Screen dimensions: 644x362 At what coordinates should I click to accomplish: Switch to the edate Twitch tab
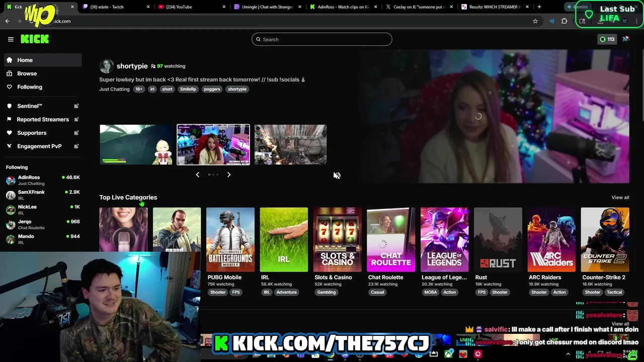point(116,7)
